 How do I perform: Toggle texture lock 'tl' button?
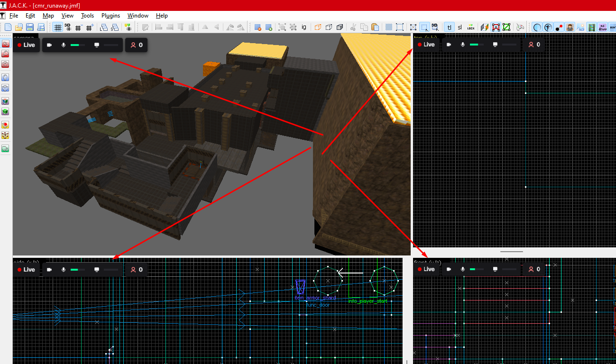click(449, 27)
